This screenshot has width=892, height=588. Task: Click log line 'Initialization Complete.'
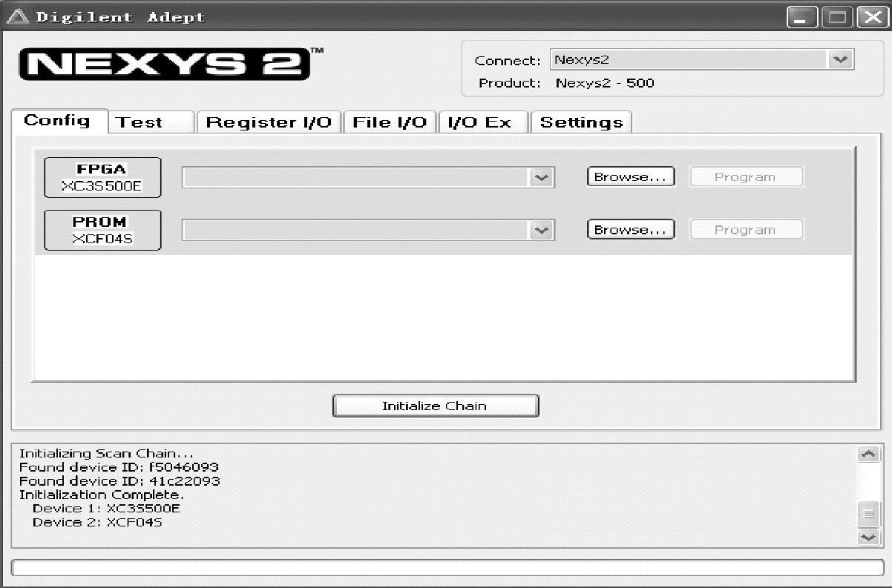102,495
